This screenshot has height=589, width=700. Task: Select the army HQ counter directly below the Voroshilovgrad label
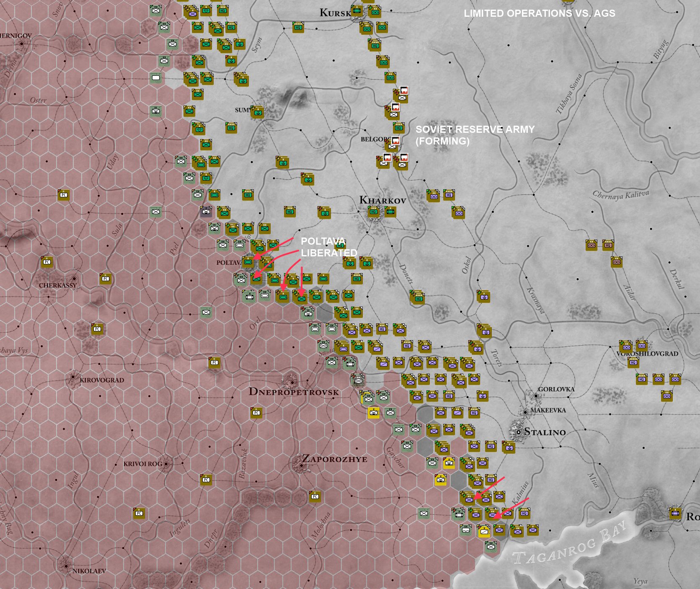coord(633,362)
